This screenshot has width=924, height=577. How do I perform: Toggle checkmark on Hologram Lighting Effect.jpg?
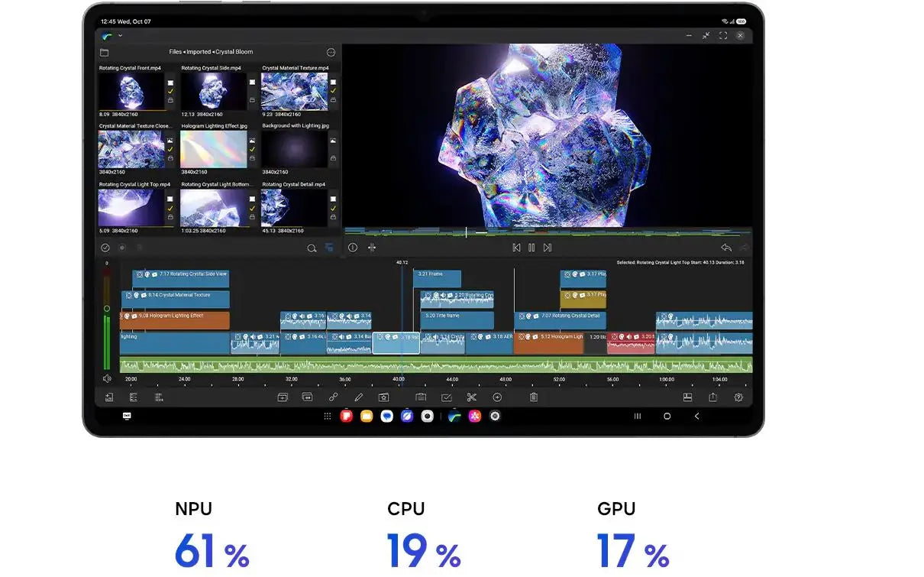coord(252,149)
